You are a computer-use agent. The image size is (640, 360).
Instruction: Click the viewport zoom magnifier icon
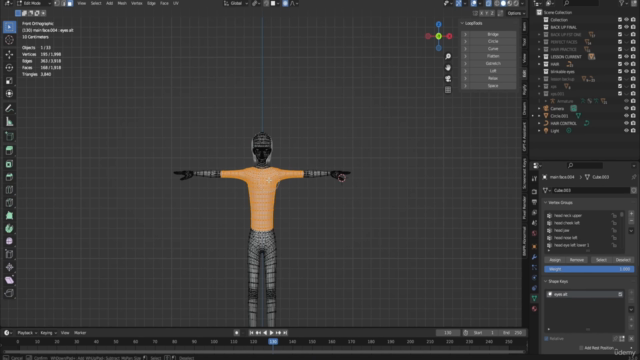[448, 57]
